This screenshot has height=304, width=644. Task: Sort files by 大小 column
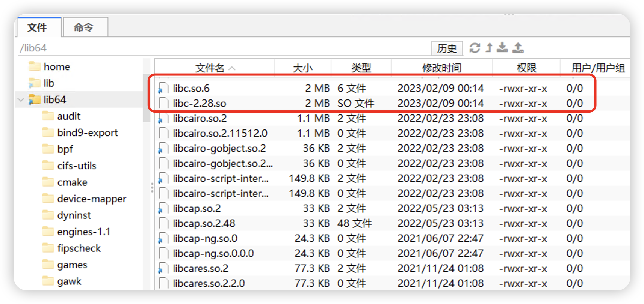coord(302,68)
